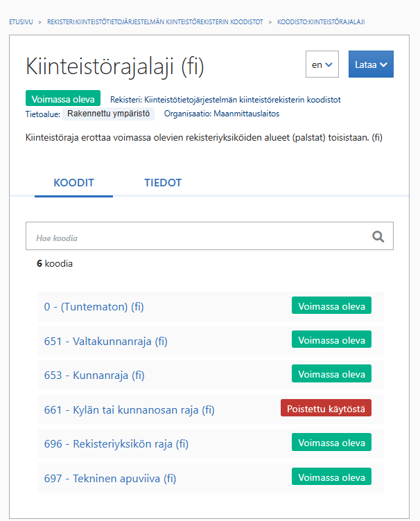This screenshot has width=420, height=521.
Task: Open code 697 - Tekninen apuviiva
Action: click(110, 478)
